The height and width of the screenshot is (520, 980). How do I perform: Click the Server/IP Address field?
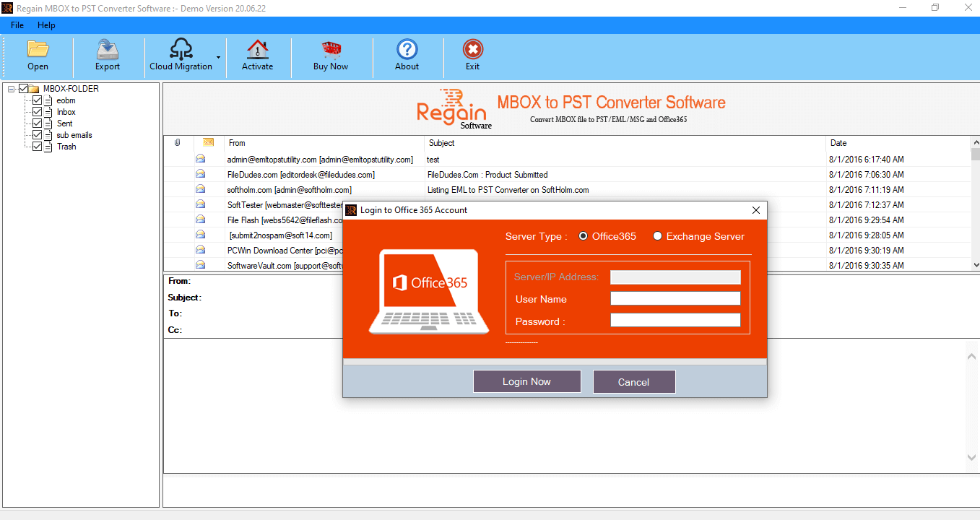(x=675, y=277)
